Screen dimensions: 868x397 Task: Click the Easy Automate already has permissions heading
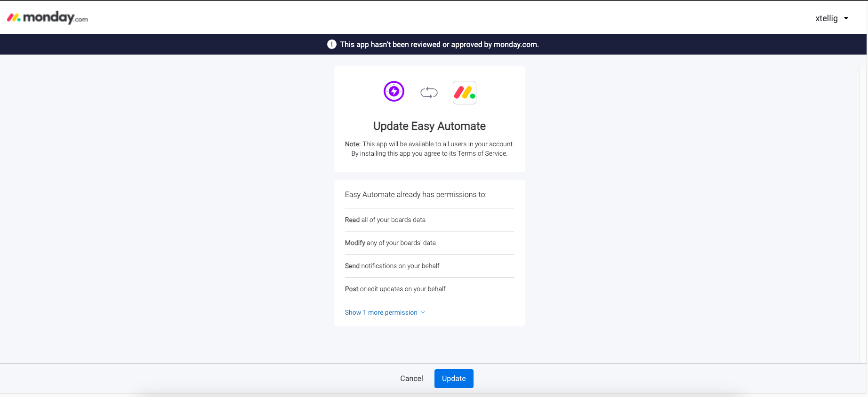tap(416, 194)
